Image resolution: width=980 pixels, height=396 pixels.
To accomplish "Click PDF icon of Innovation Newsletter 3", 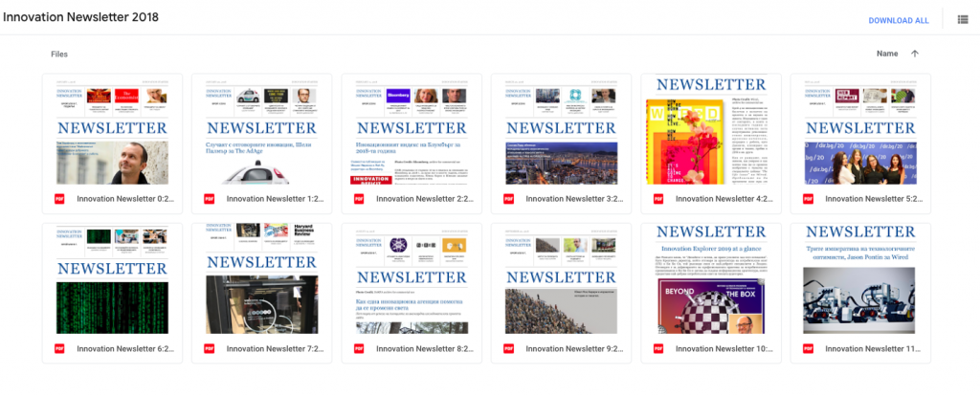I will click(x=507, y=199).
